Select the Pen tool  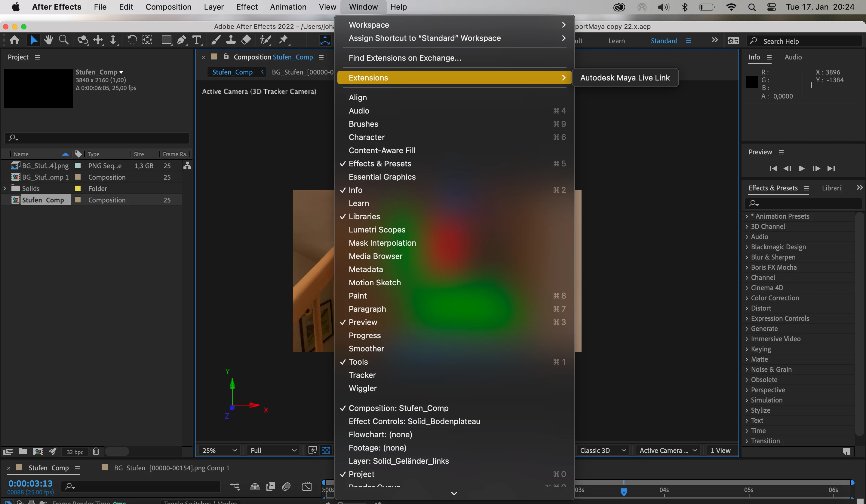click(x=181, y=40)
